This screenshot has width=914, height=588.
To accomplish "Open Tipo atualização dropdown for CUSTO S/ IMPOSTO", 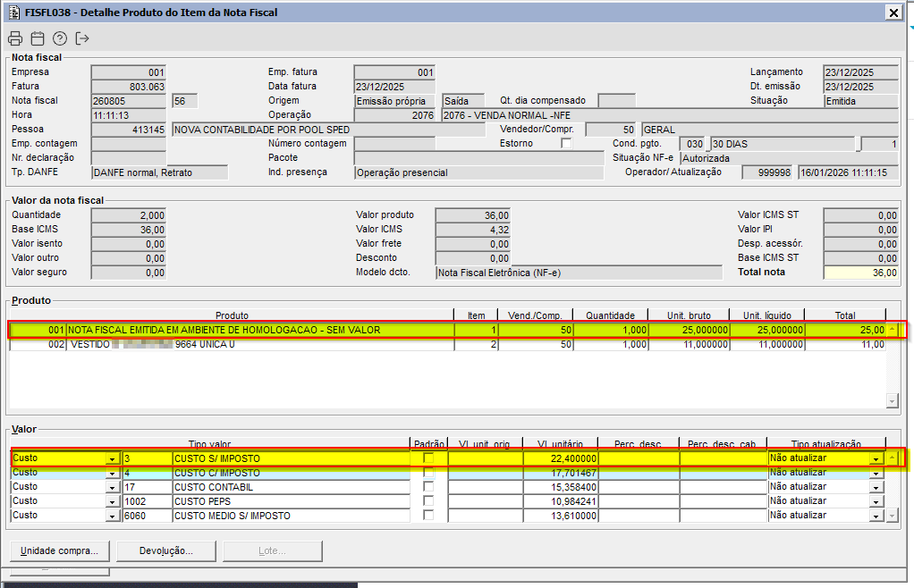I will (x=876, y=458).
